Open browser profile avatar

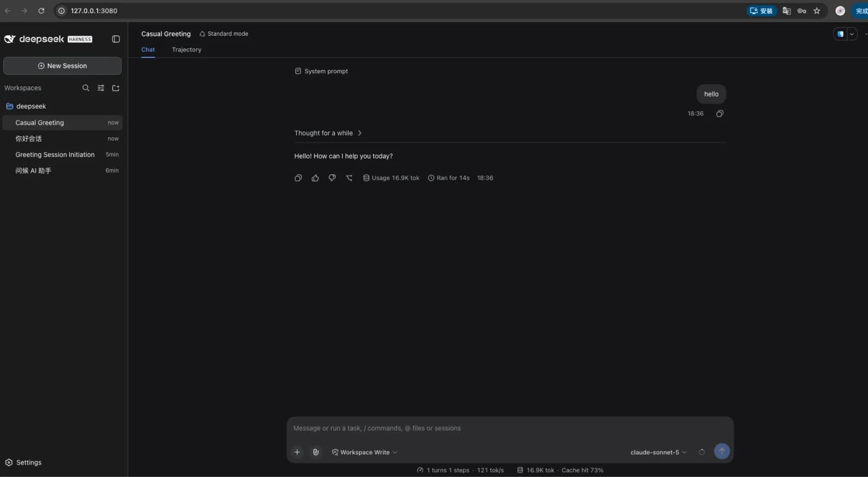click(840, 11)
